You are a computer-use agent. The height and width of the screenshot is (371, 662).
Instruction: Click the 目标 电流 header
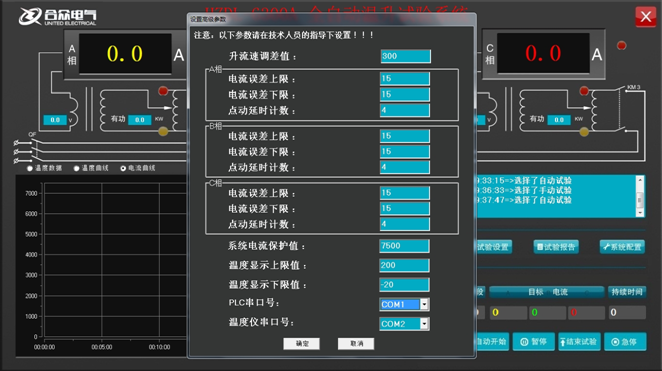548,292
